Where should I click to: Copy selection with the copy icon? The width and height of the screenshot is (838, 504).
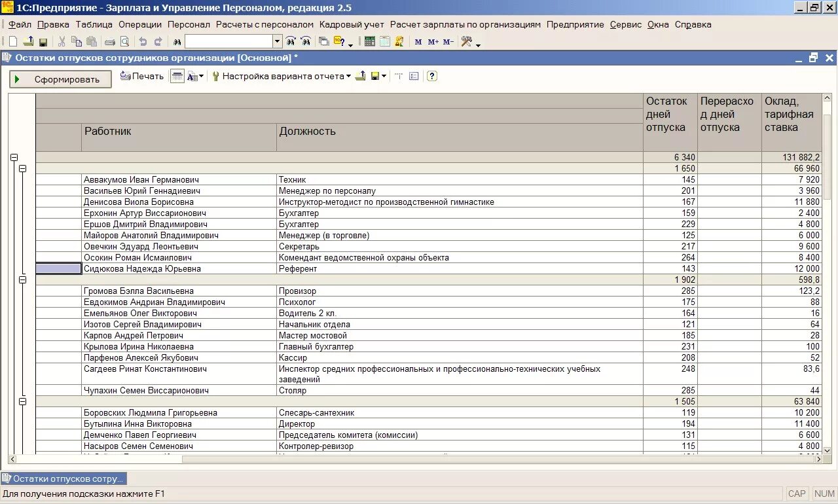(77, 41)
